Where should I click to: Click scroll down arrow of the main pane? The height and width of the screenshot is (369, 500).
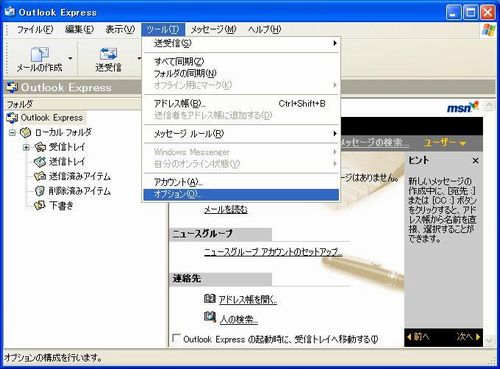pyautogui.click(x=489, y=341)
